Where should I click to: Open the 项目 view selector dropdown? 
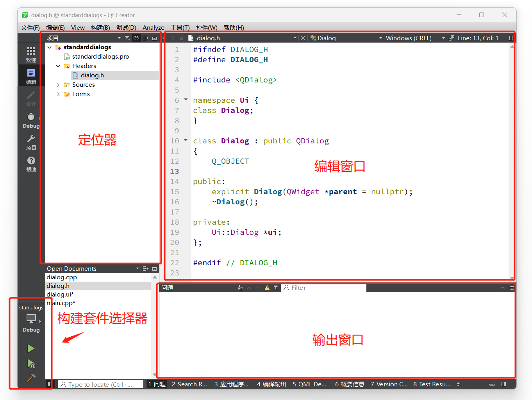pos(84,38)
